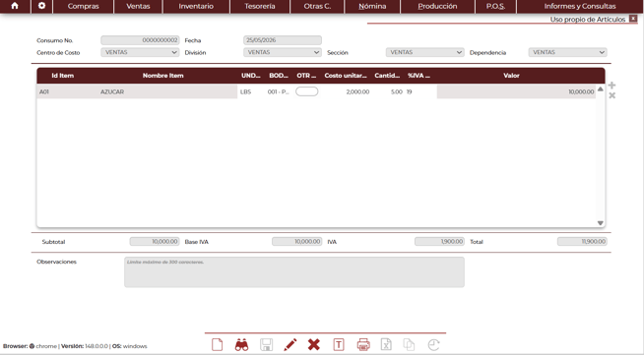Open the Otras C. menu
Viewport: 644px width, 355px height.
[x=317, y=6]
